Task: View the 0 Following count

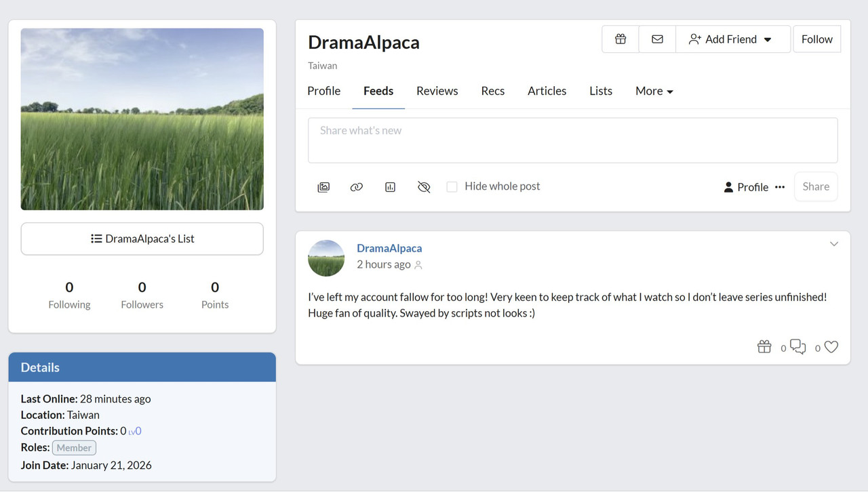Action: click(69, 295)
